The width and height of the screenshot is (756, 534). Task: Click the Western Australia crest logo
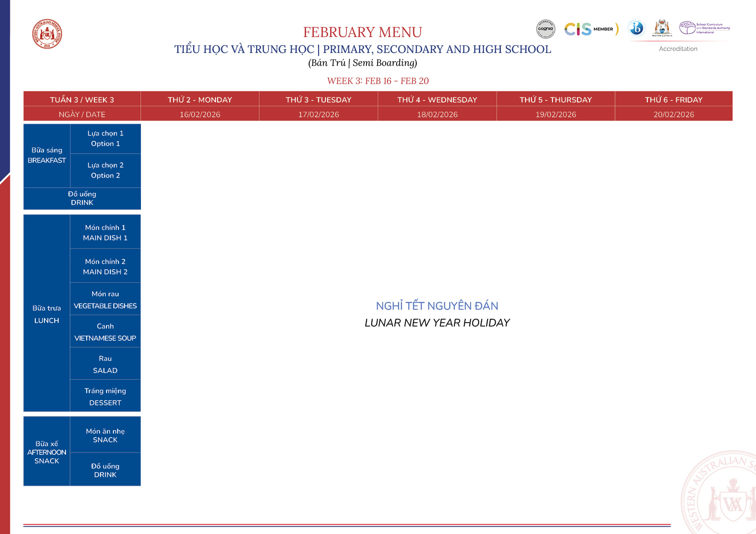(x=662, y=28)
